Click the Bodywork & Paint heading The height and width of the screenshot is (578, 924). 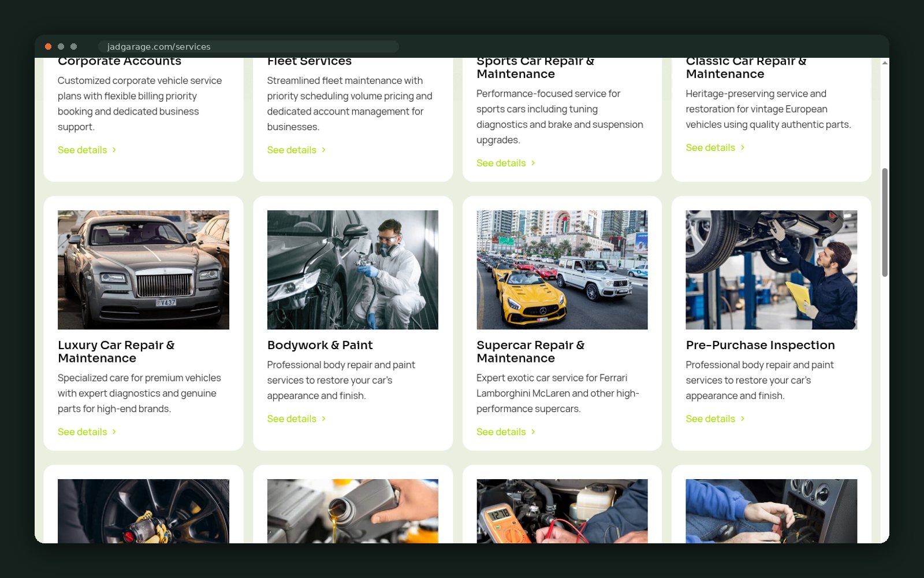[x=320, y=345]
